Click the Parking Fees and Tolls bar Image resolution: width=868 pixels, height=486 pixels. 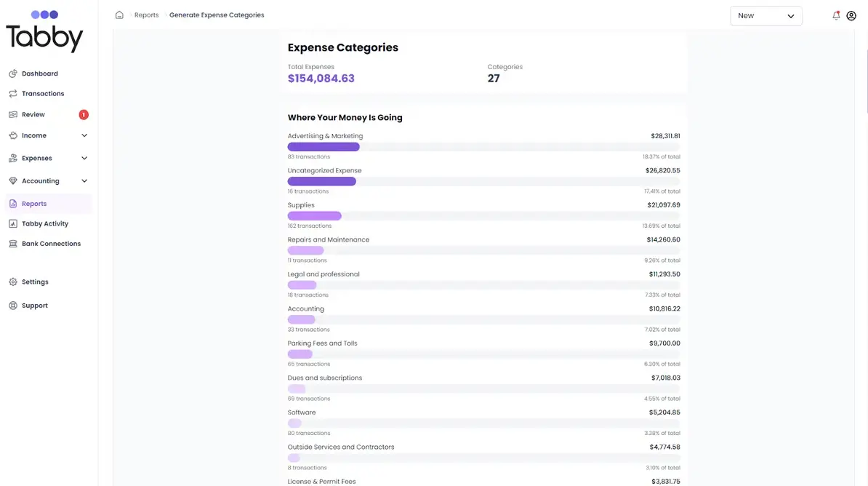click(483, 354)
